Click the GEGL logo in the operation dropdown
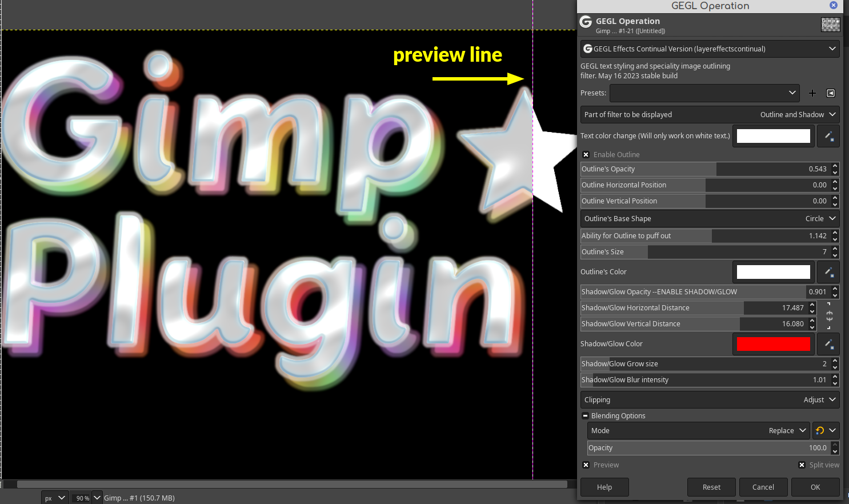Screen dimensions: 849x504 587,49
